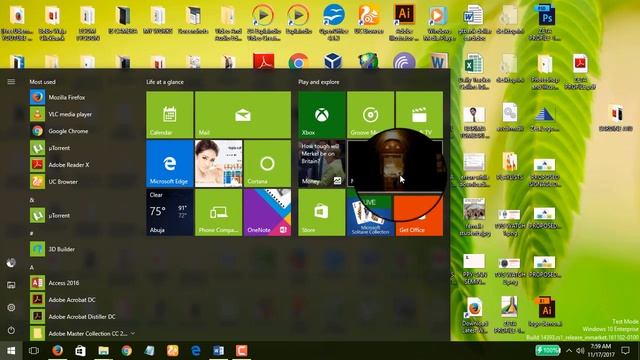Image resolution: width=640 pixels, height=360 pixels.
Task: Click the battery 100% indicator
Action: tap(547, 350)
